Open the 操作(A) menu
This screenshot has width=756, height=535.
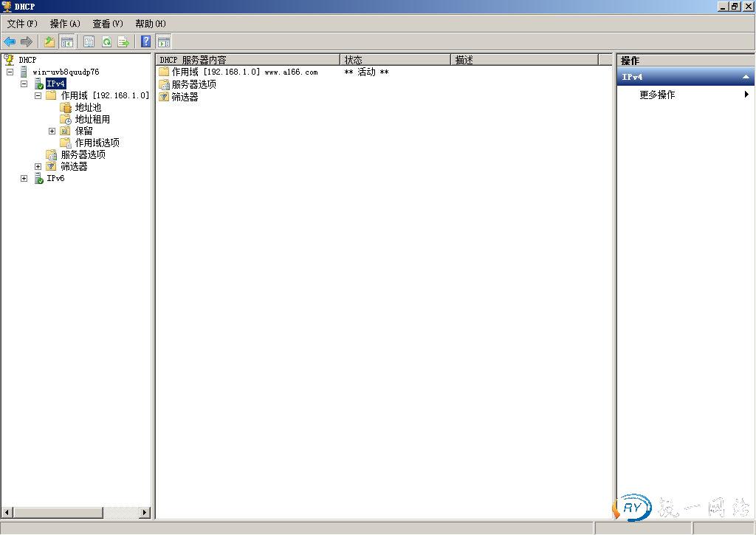coord(65,24)
